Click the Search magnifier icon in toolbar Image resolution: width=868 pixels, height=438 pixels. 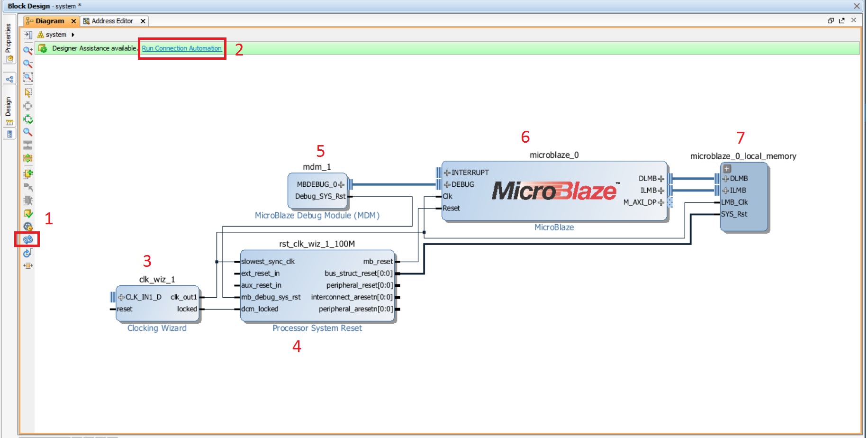point(28,132)
